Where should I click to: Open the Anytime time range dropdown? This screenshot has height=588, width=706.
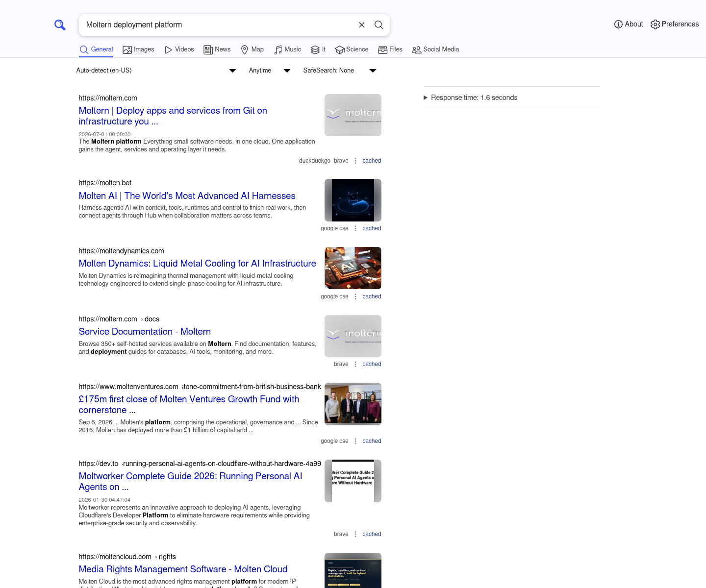270,71
